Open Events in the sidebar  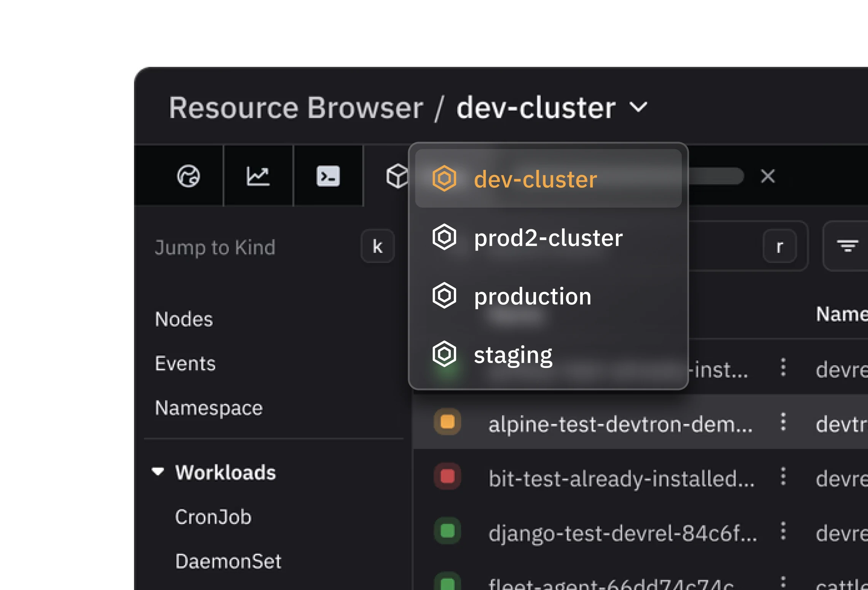point(185,363)
